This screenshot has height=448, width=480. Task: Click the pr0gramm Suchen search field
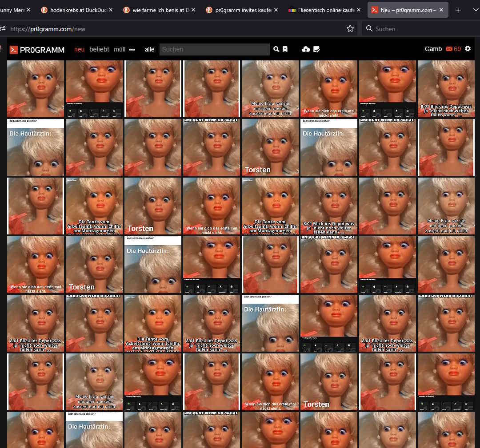click(214, 49)
